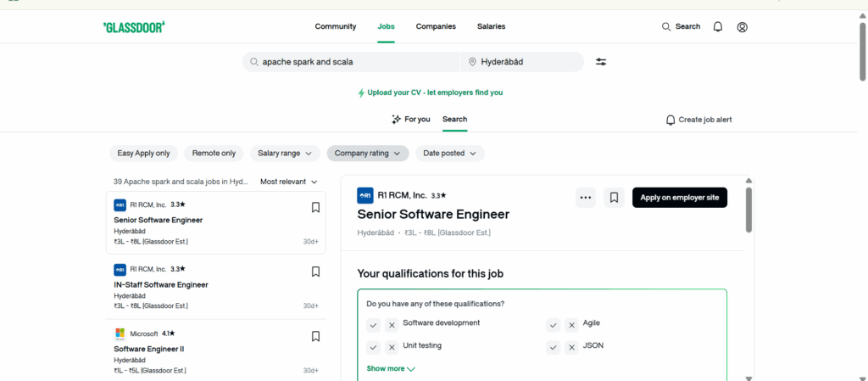The image size is (868, 381).
Task: Toggle Easy Apply only filter
Action: pyautogui.click(x=143, y=154)
